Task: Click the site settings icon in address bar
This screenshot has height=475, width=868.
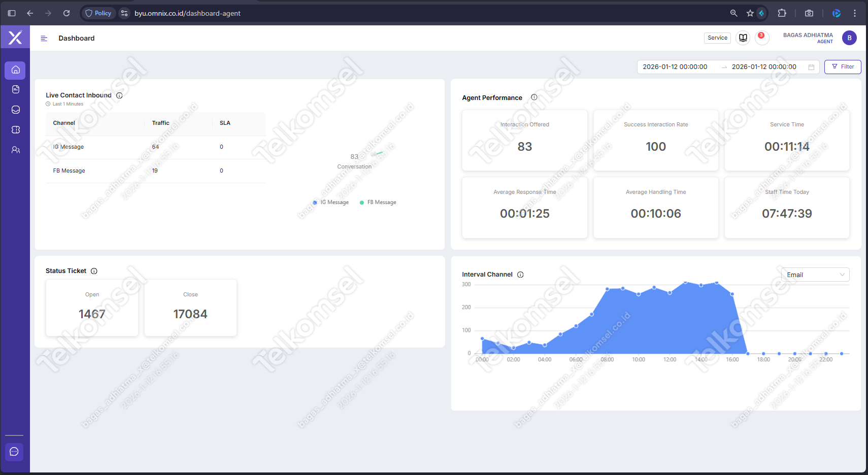Action: tap(124, 13)
